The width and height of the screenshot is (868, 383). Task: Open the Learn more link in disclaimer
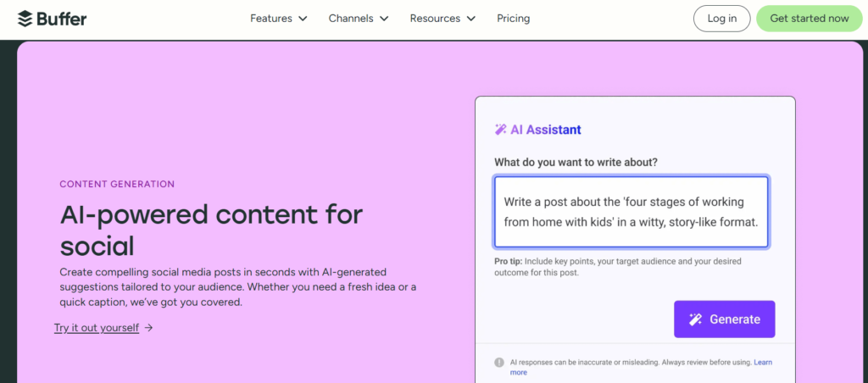click(762, 363)
